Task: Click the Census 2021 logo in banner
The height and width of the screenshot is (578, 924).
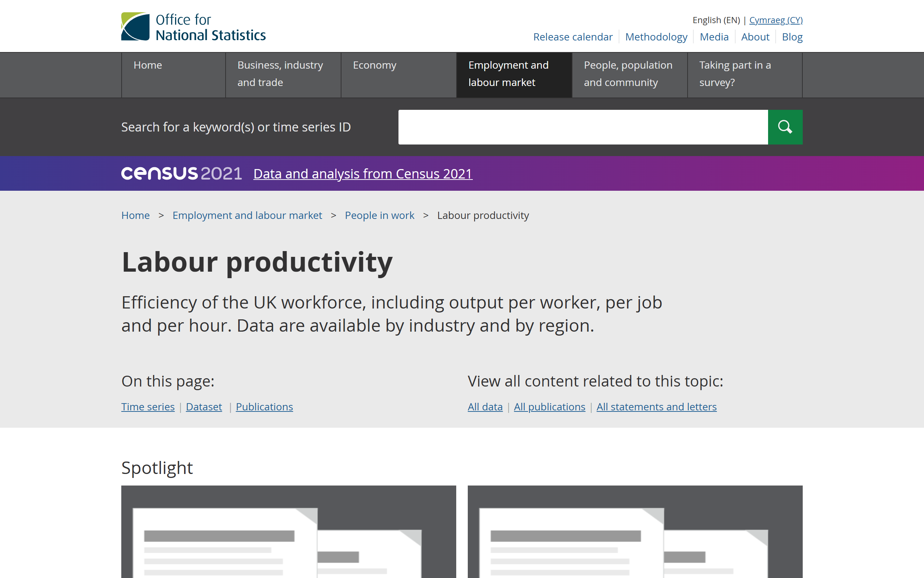Action: click(181, 173)
